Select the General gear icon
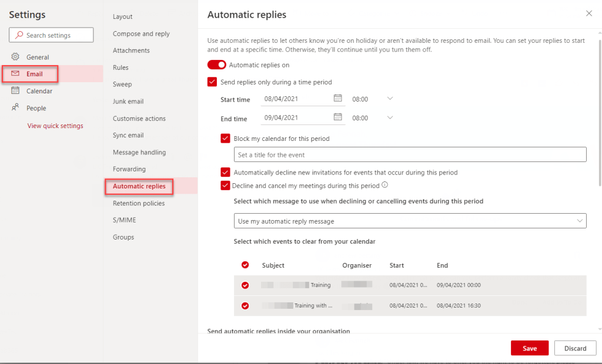This screenshot has width=602, height=364. [16, 57]
